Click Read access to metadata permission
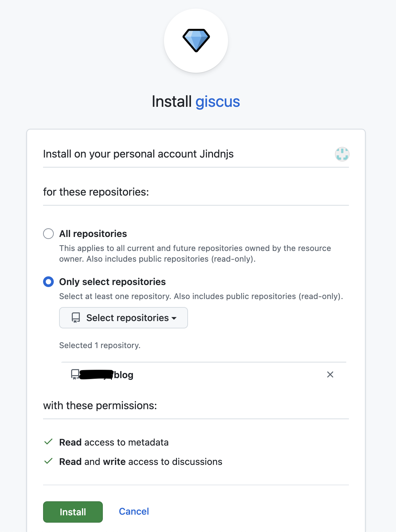 [114, 442]
